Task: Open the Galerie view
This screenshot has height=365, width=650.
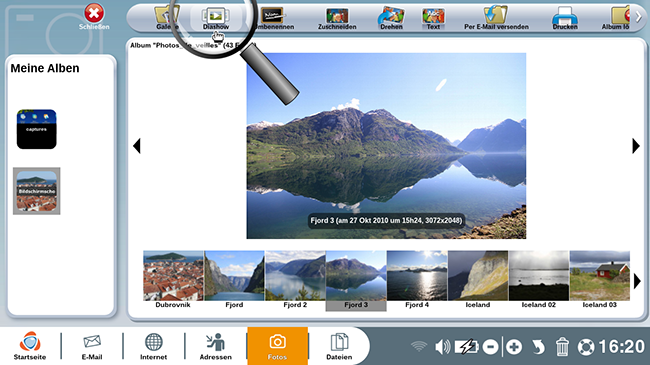Action: [x=167, y=19]
